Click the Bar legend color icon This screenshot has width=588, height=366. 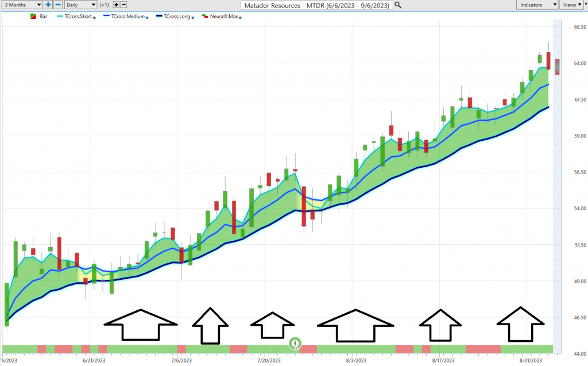(33, 17)
